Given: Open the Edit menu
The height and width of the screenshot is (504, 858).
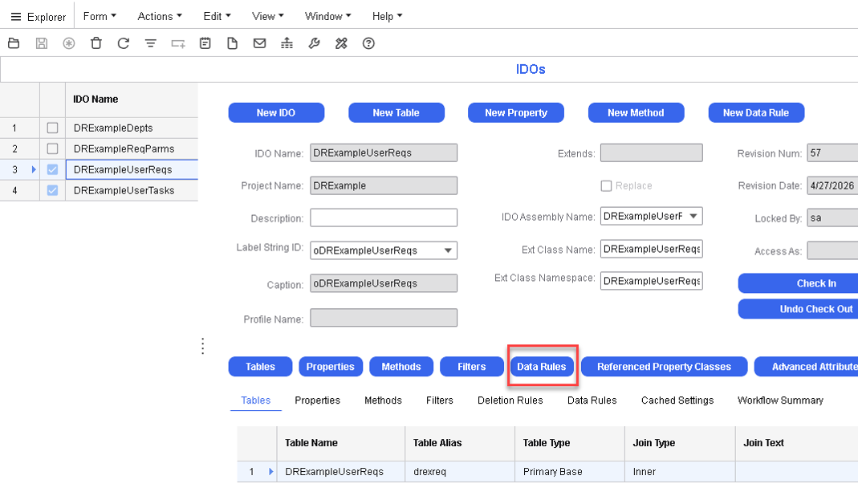Looking at the screenshot, I should click(218, 16).
